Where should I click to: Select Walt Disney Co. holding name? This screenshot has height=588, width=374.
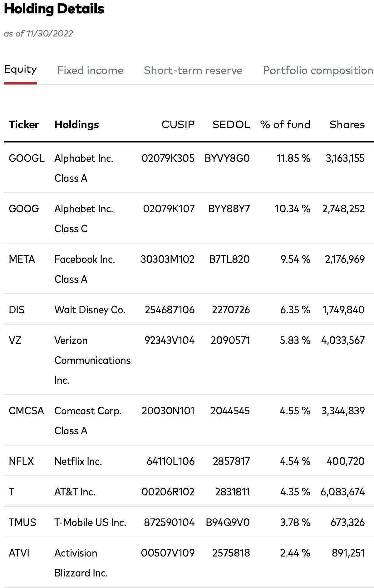point(90,310)
